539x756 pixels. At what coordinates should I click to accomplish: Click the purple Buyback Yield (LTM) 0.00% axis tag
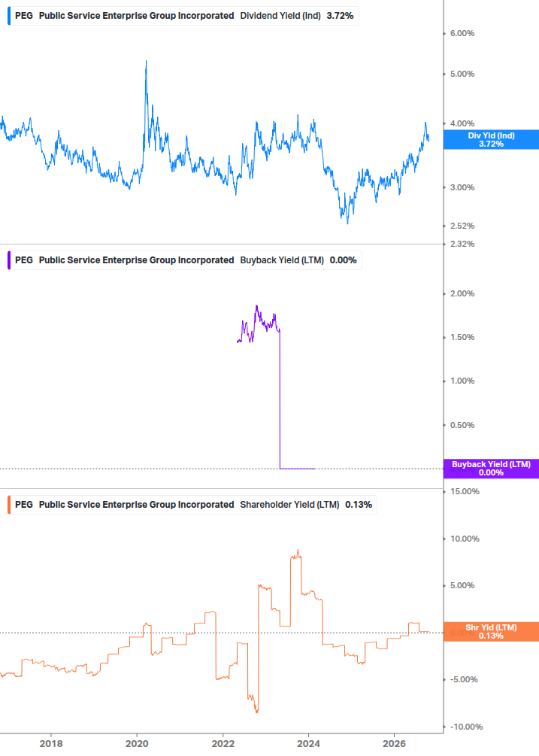click(x=491, y=468)
